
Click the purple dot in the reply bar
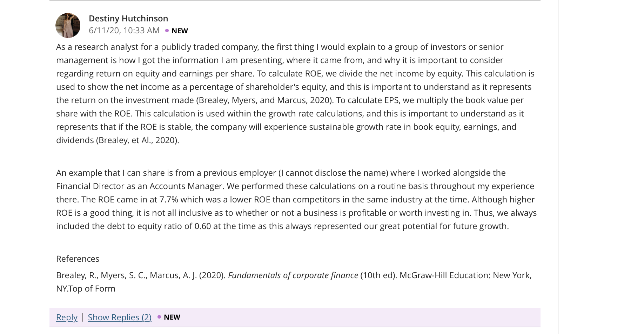(159, 317)
